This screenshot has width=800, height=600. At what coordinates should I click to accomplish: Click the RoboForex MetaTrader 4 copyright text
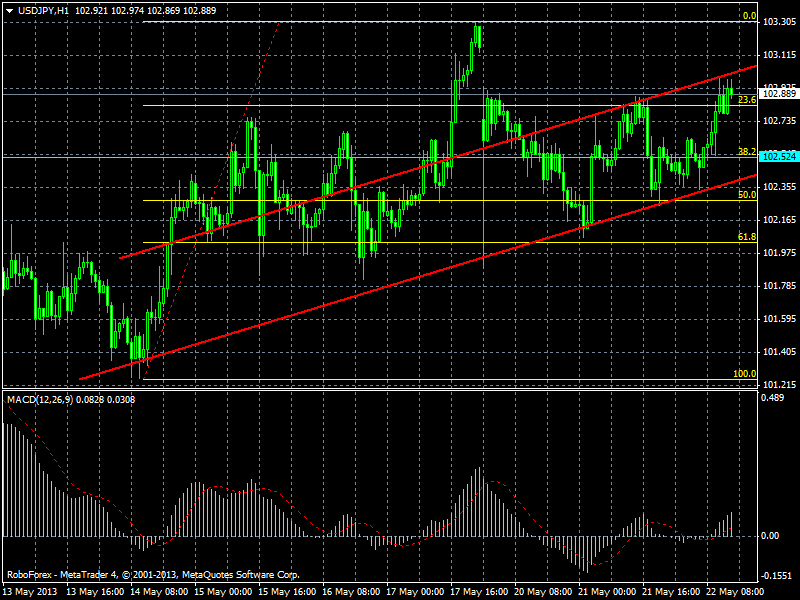point(153,575)
